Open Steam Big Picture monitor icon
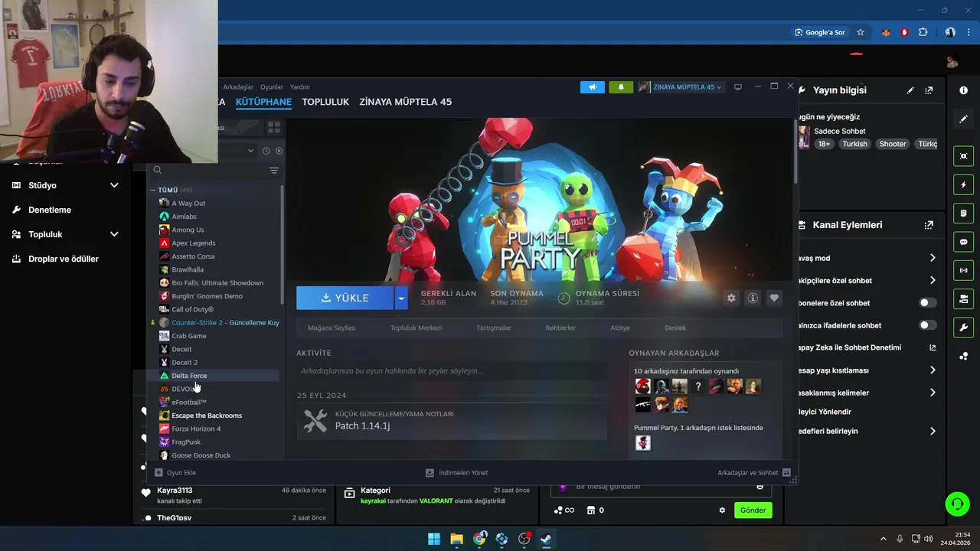The width and height of the screenshot is (980, 551). [738, 87]
